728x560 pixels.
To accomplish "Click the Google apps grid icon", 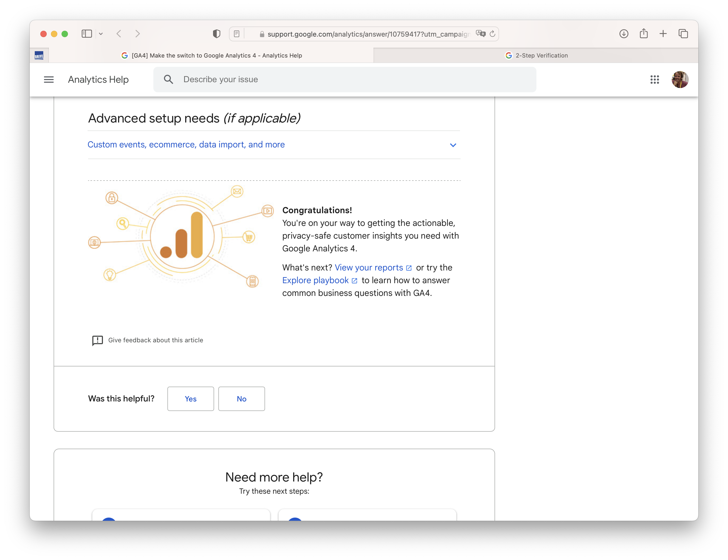I will pos(654,80).
